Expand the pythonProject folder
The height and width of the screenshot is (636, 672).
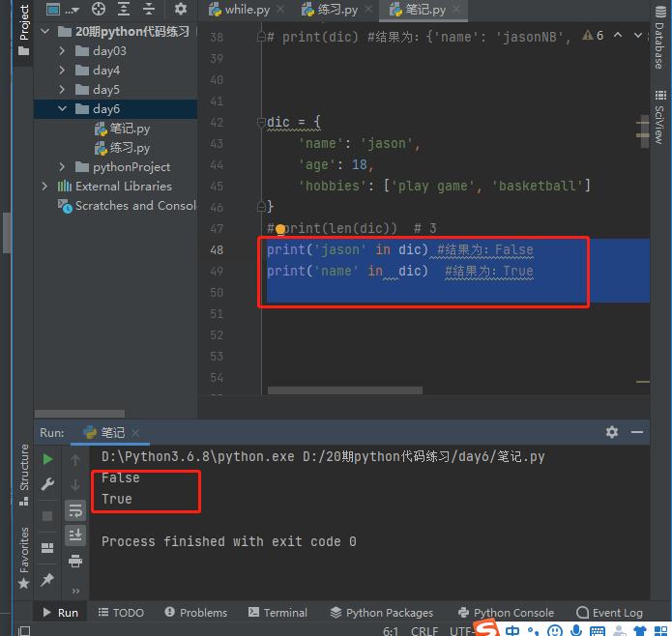62,166
